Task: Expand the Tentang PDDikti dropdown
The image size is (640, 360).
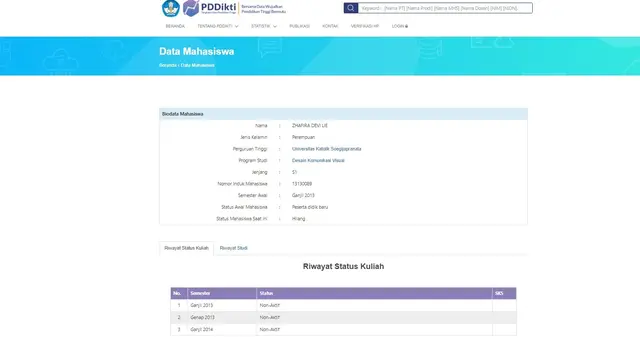Action: 218,26
